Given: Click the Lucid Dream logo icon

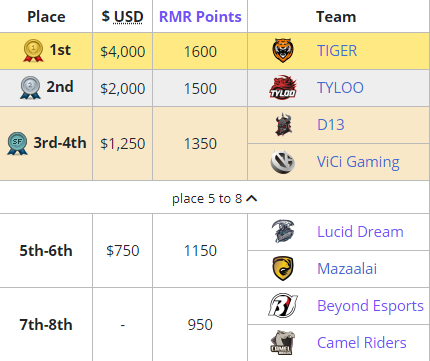Looking at the screenshot, I should pyautogui.click(x=283, y=231).
